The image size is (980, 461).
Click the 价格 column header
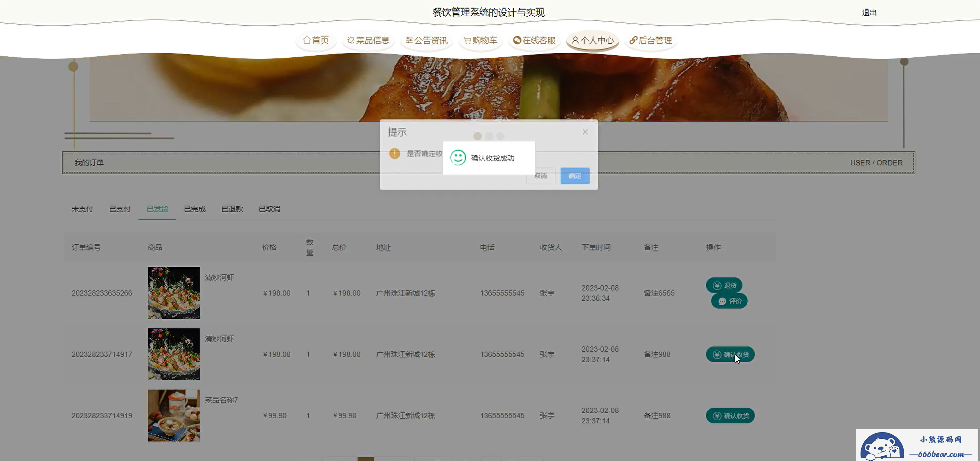click(269, 247)
